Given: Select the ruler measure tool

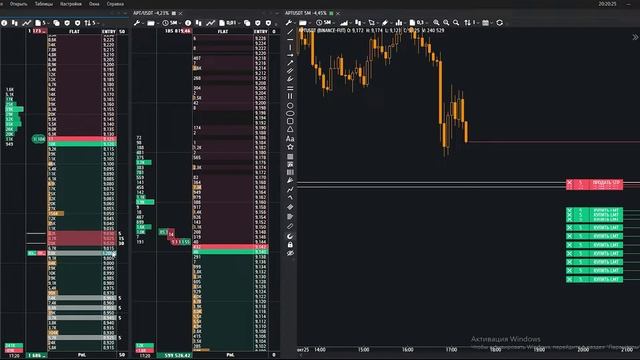Looking at the screenshot, I should [x=290, y=226].
